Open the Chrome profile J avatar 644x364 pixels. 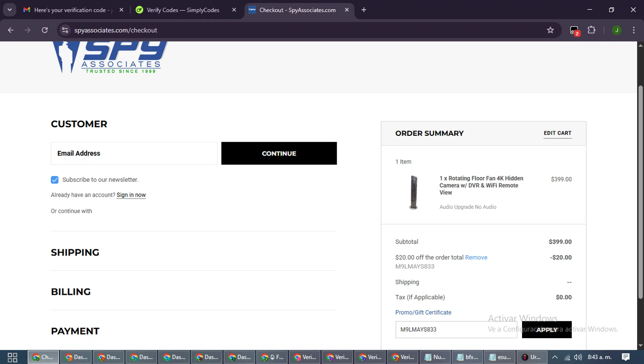click(617, 30)
